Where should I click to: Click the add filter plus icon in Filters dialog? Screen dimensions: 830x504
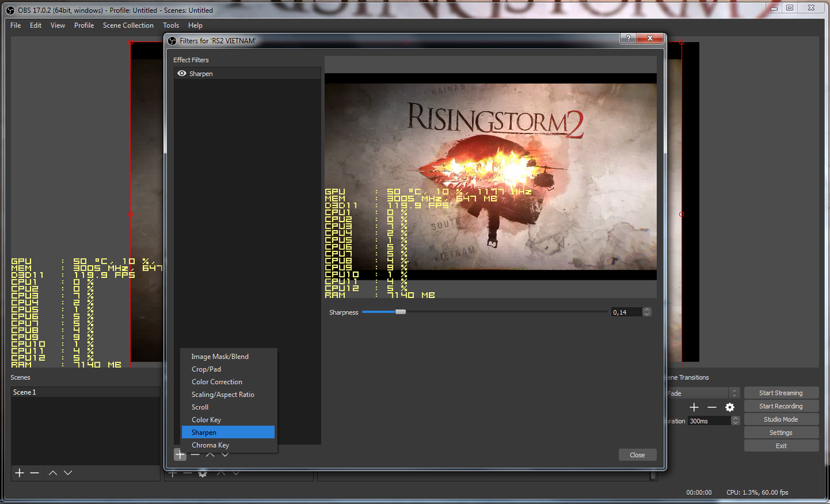coord(180,455)
